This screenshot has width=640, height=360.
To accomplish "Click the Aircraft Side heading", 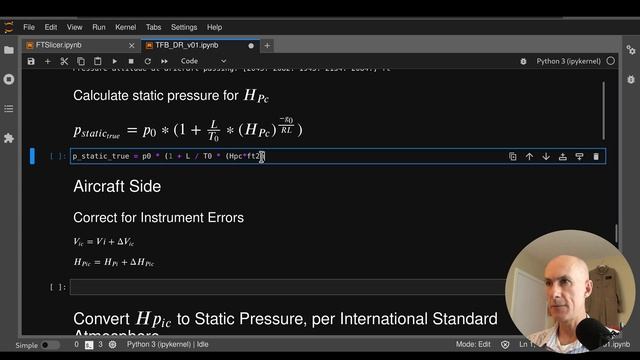I will click(x=117, y=187).
